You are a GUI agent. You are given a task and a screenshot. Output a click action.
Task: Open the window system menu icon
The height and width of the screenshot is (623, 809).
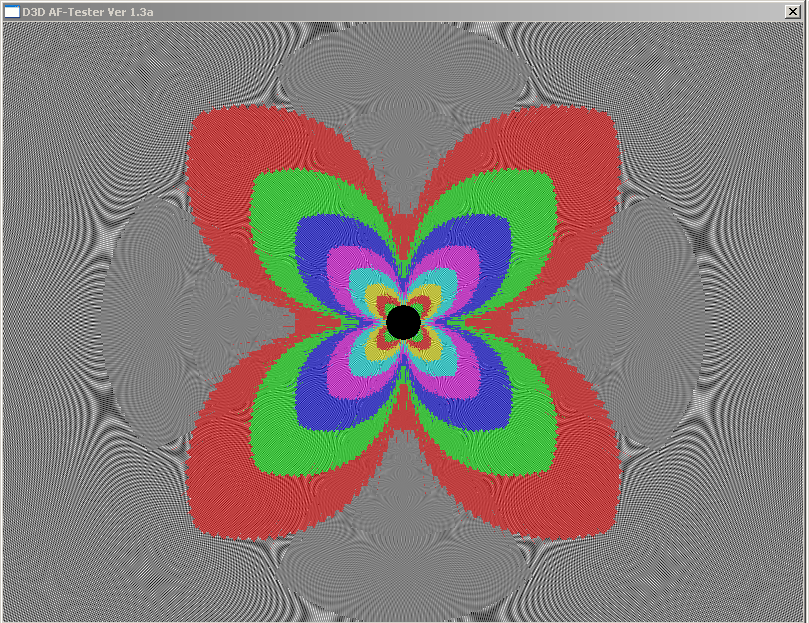click(x=11, y=11)
